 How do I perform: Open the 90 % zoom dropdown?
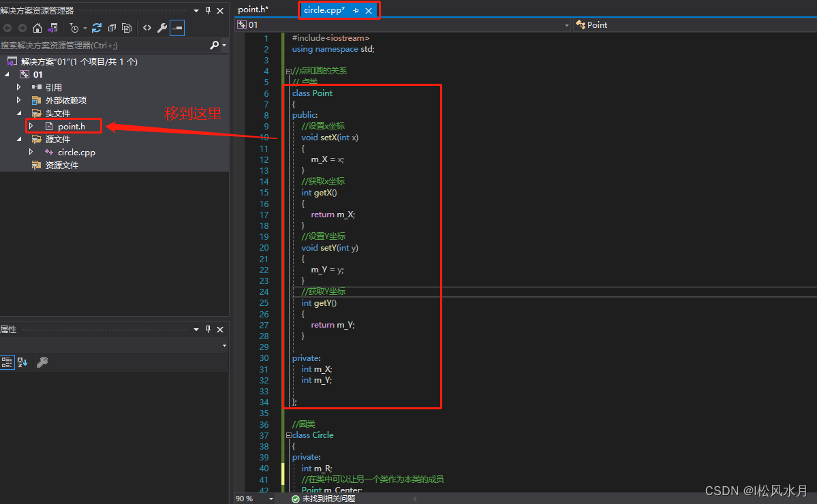pyautogui.click(x=271, y=499)
